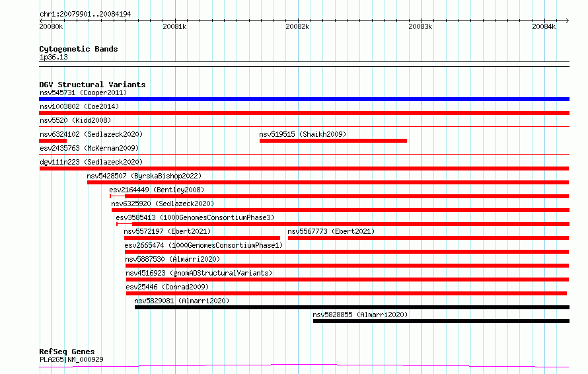
Task: Click the nsv5520 (Kidd2008) label
Action: [x=75, y=120]
